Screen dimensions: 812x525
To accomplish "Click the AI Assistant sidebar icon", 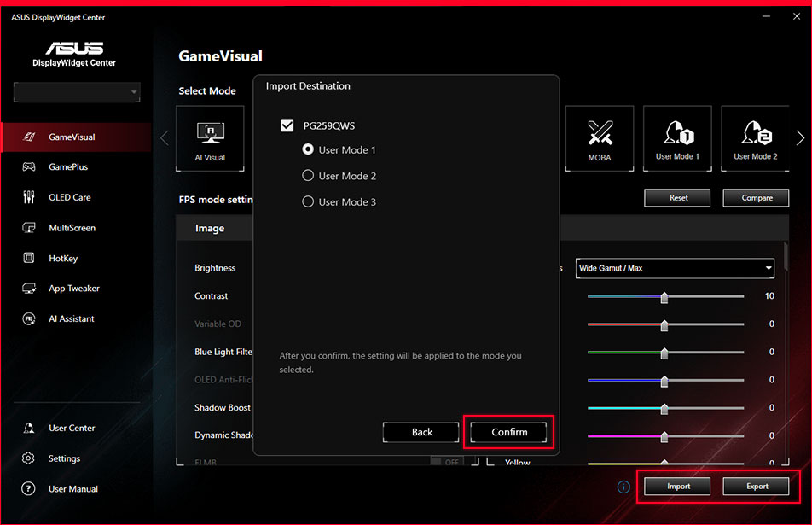I will tap(29, 318).
